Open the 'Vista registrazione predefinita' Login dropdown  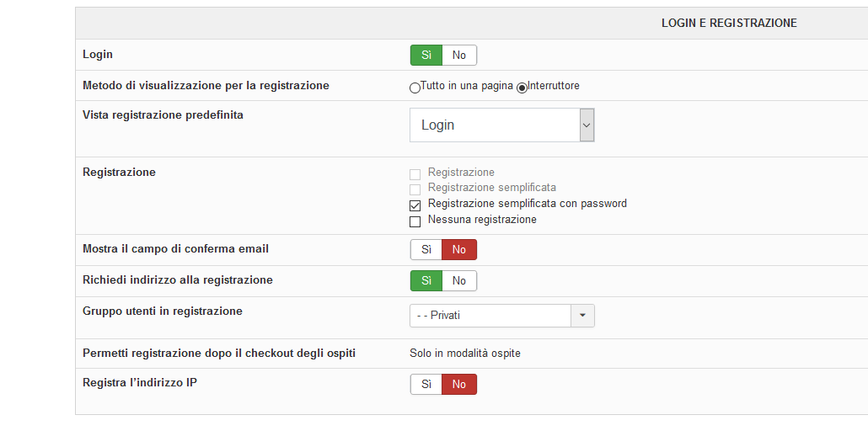[x=502, y=125]
